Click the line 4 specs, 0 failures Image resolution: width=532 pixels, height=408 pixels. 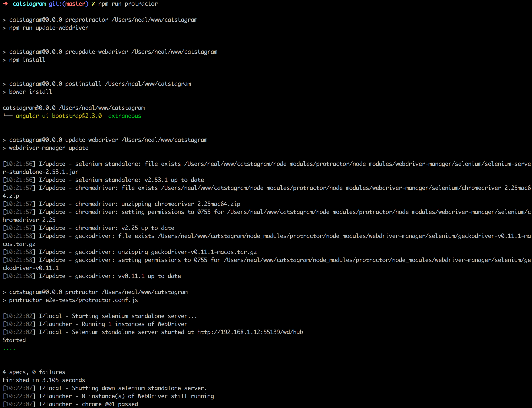click(x=34, y=372)
